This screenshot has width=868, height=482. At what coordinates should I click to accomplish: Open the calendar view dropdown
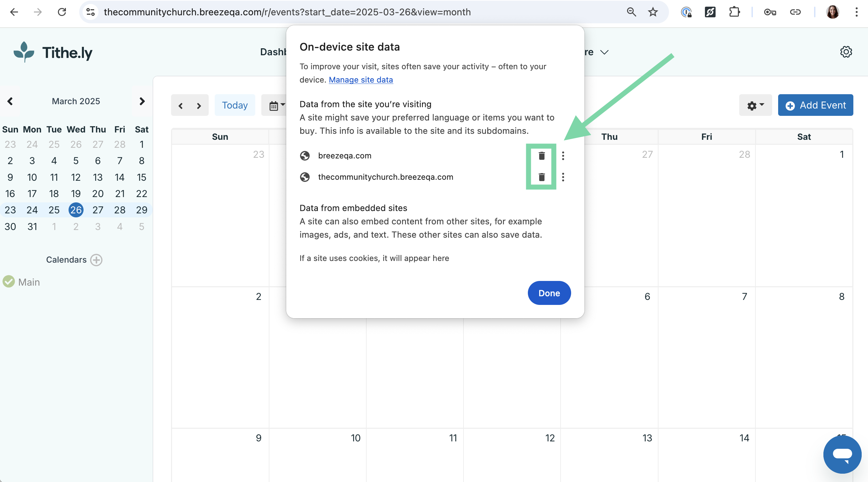(x=277, y=105)
